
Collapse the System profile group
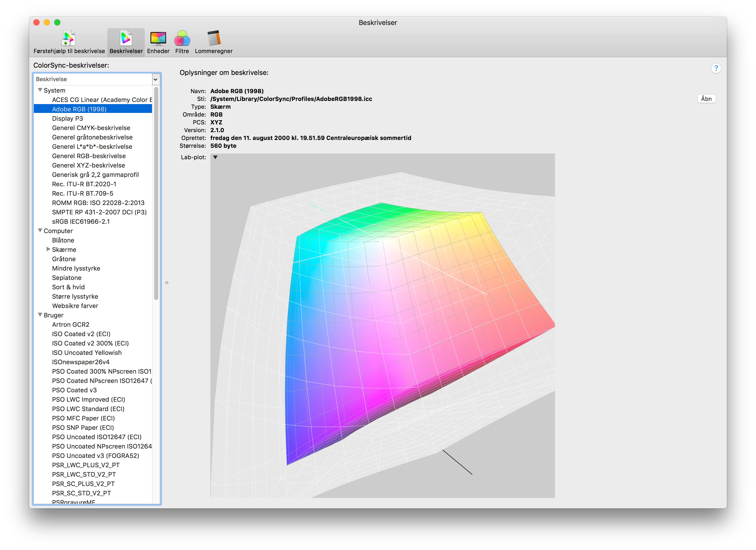(x=40, y=90)
